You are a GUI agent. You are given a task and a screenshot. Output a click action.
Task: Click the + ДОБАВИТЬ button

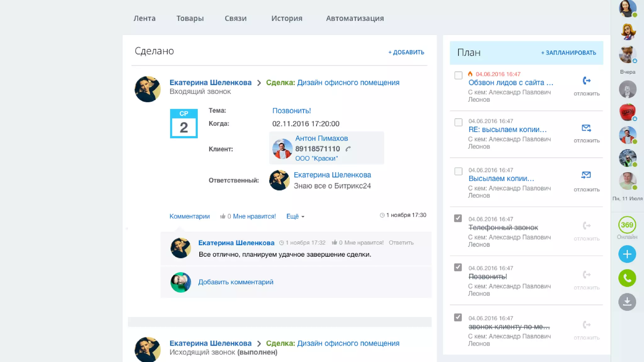[x=406, y=52]
